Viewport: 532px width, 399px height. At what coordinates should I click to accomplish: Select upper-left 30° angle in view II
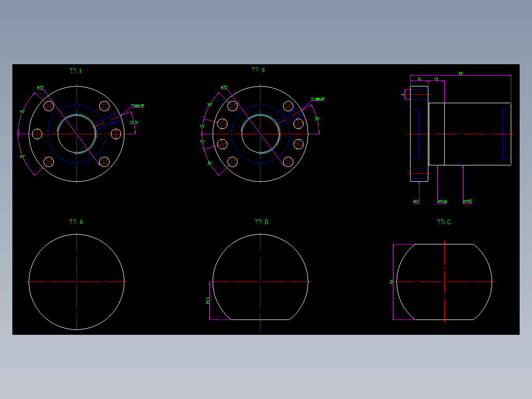(210, 105)
